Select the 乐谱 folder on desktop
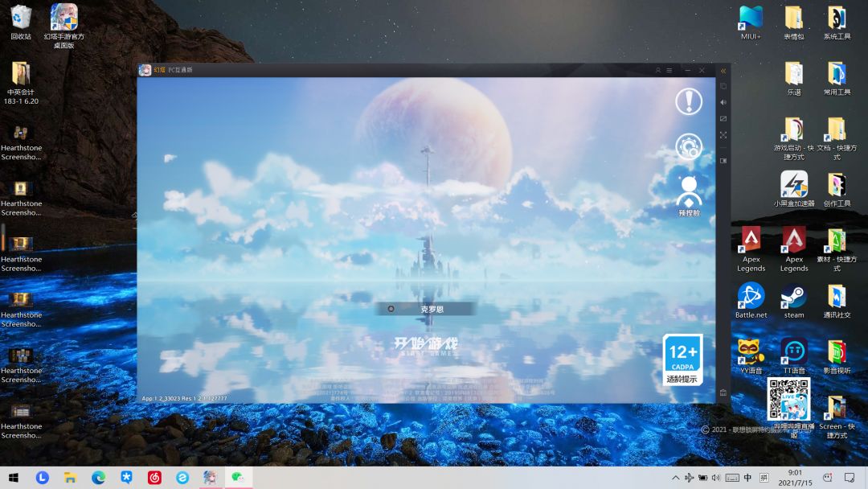This screenshot has width=868, height=489. click(794, 78)
